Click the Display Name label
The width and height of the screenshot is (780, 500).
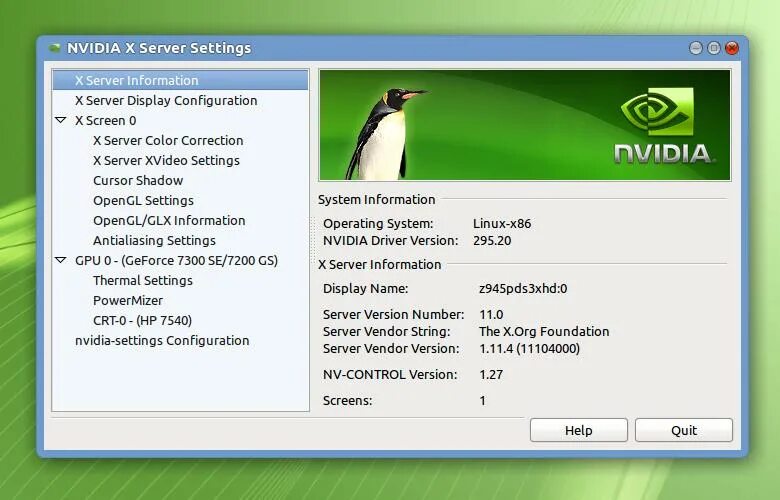pos(366,289)
